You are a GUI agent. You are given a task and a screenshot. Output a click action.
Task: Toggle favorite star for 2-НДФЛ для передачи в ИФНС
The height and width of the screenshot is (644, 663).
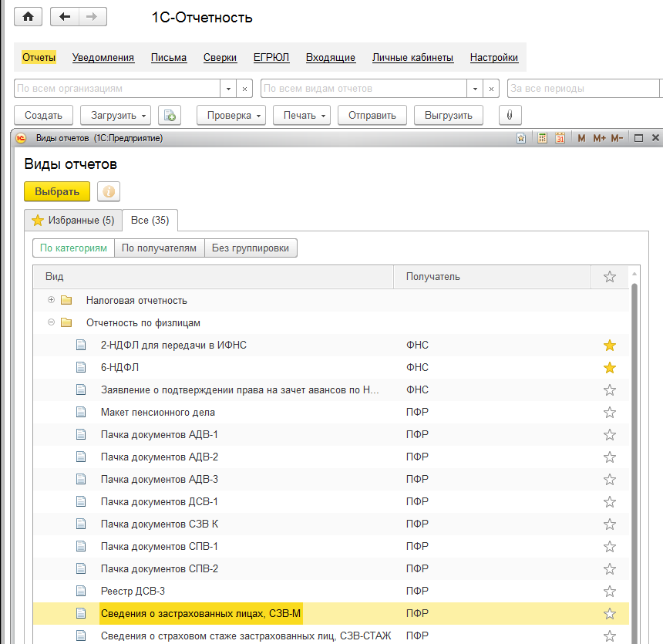point(610,346)
